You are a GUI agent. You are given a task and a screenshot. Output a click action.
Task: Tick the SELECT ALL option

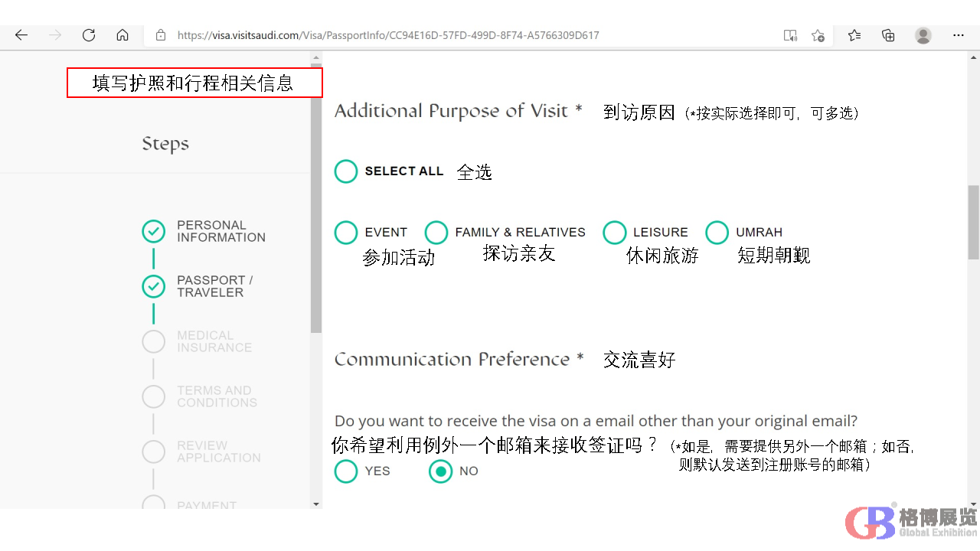346,171
